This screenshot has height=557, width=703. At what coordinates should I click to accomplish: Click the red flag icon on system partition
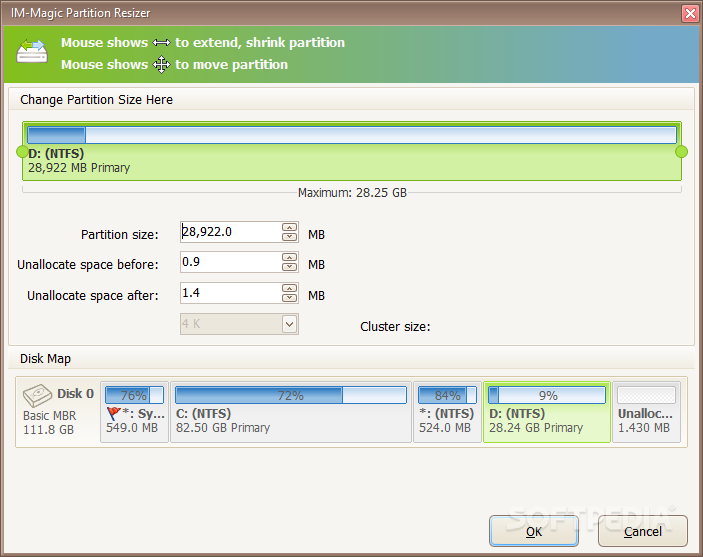pos(114,413)
